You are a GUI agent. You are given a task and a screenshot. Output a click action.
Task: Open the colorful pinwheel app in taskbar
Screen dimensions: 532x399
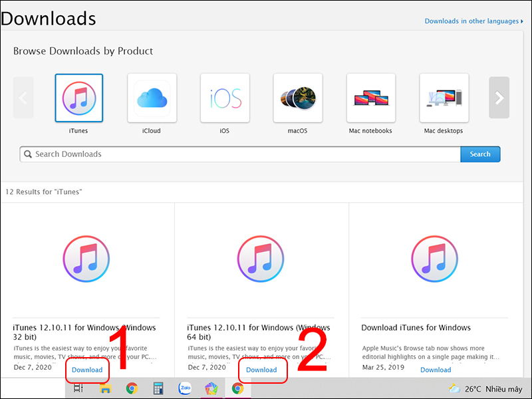click(x=211, y=388)
